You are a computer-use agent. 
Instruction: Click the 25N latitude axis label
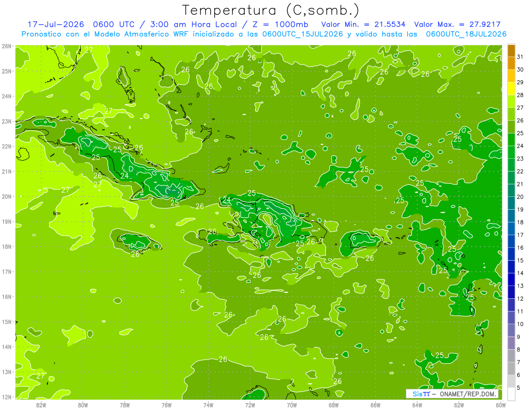coord(7,71)
